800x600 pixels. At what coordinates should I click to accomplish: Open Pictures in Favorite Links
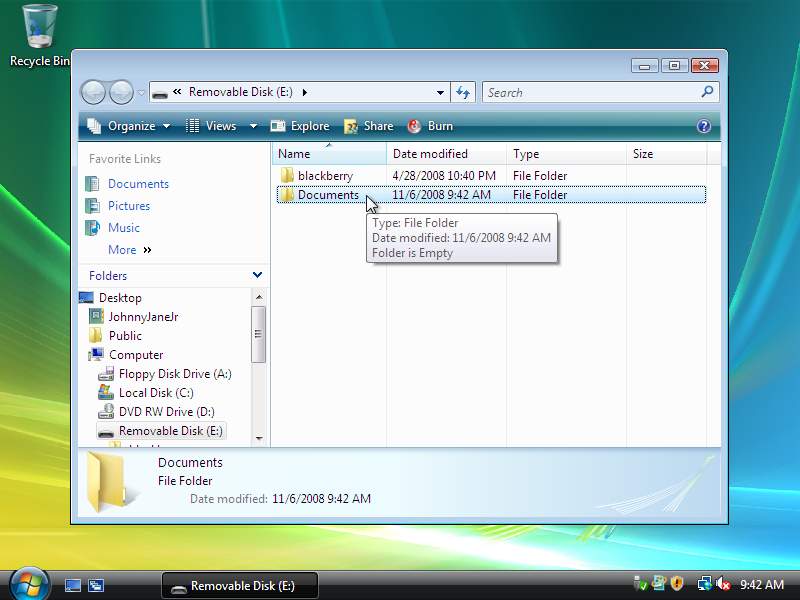click(x=129, y=206)
